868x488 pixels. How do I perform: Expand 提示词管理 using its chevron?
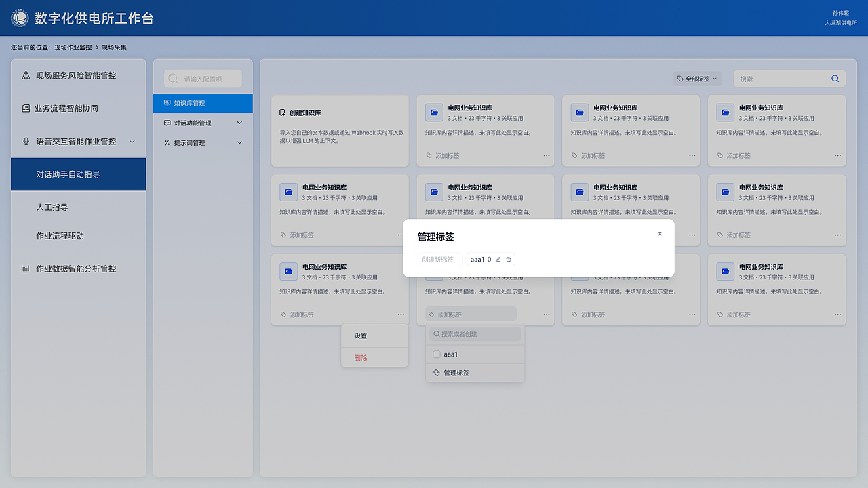(x=239, y=143)
